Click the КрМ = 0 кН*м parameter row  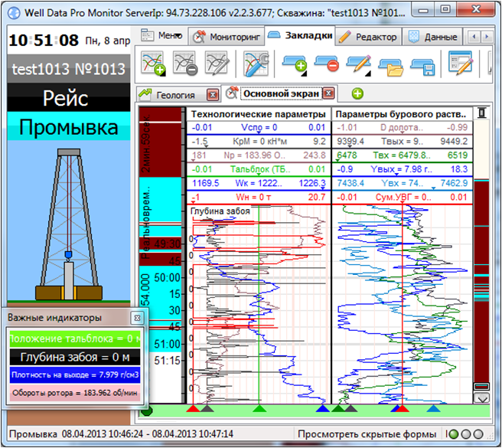[259, 142]
